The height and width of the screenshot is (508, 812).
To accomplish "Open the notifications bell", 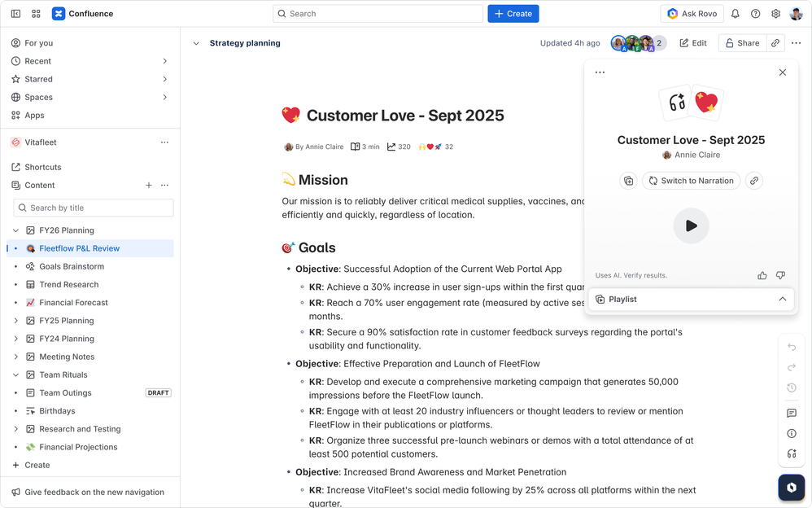I will pos(735,14).
